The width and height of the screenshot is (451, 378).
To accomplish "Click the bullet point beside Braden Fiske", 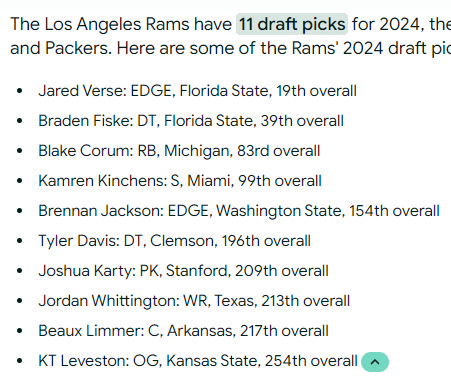I will (x=20, y=121).
